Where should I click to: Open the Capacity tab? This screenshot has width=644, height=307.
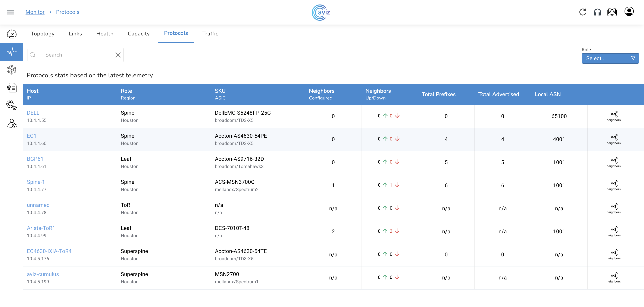click(138, 34)
